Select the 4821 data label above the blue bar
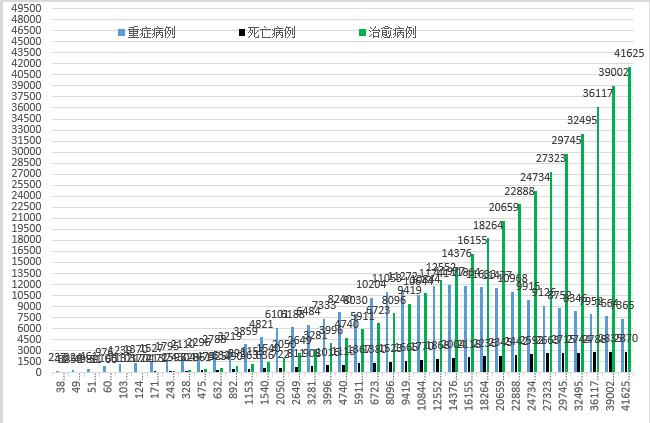 point(261,324)
